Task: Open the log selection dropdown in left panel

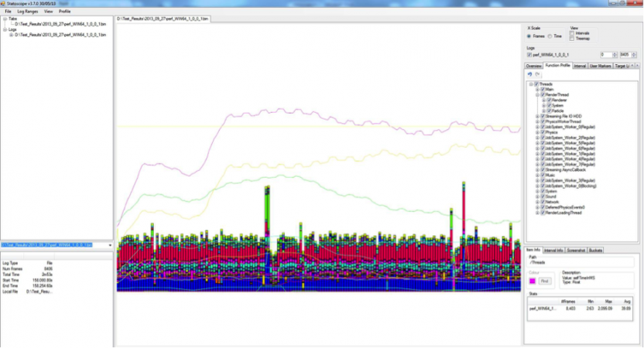Action: pos(111,246)
